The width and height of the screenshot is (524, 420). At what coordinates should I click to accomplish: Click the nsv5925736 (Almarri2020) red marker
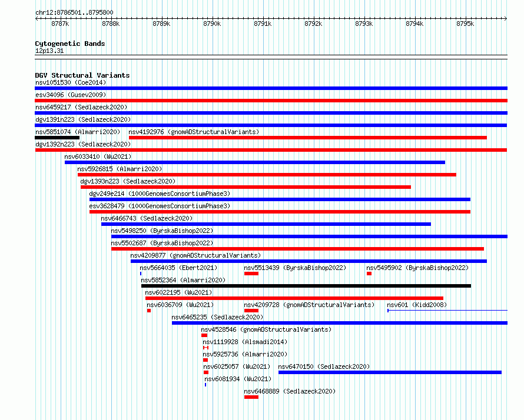205,360
